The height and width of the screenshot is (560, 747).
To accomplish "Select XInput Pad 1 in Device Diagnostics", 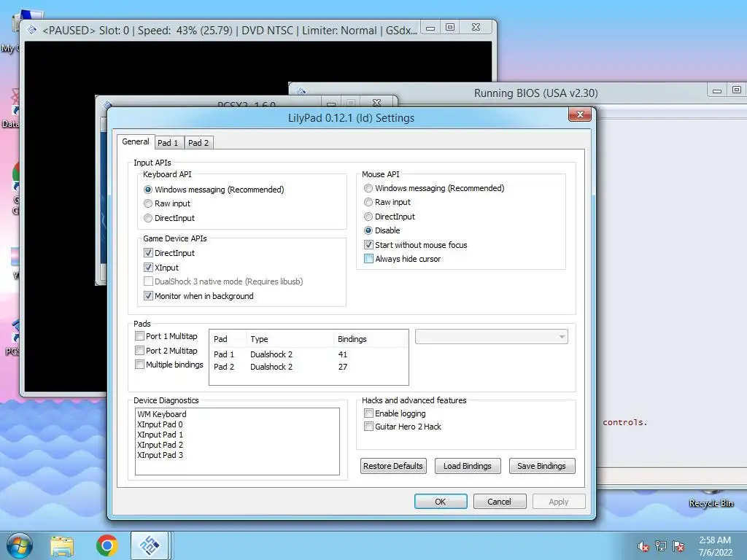I will (x=160, y=435).
